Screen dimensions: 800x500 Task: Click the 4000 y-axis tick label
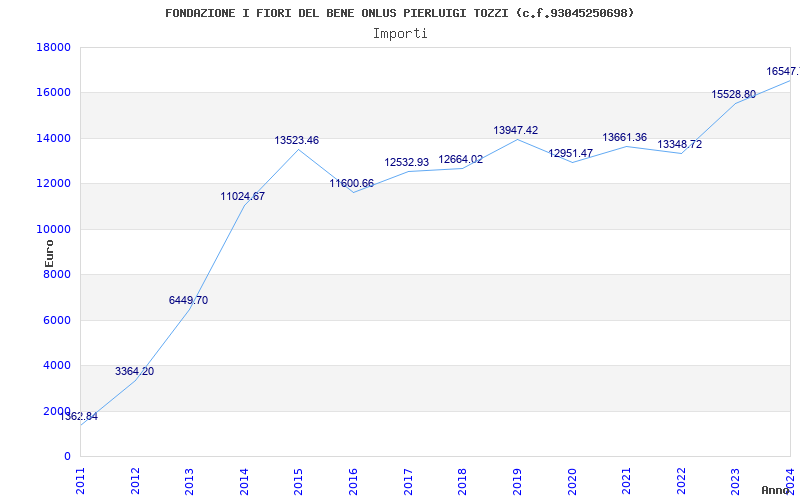[x=56, y=366]
